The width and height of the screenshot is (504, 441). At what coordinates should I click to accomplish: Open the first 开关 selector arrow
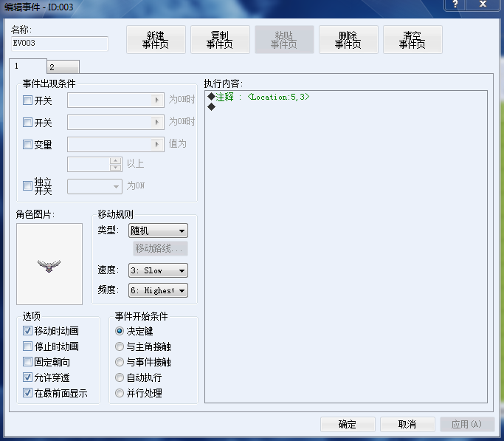[x=157, y=100]
